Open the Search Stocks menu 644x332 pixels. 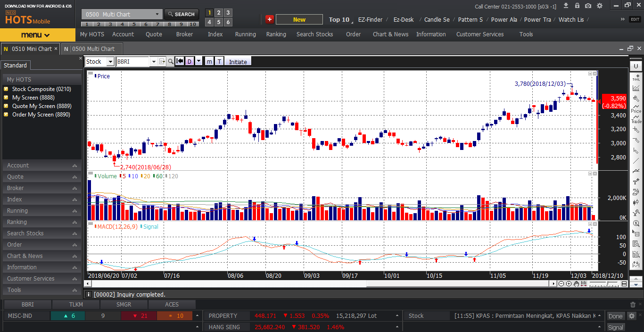[x=314, y=34]
